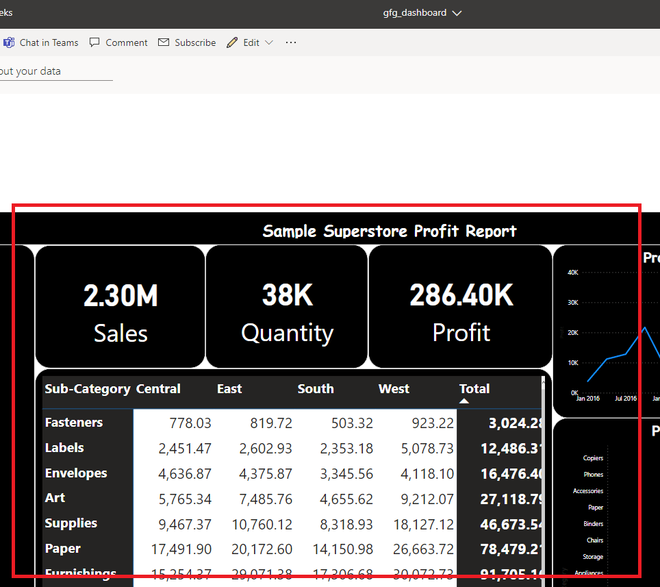Click the Subscribe envelope icon
The width and height of the screenshot is (660, 587).
click(164, 43)
